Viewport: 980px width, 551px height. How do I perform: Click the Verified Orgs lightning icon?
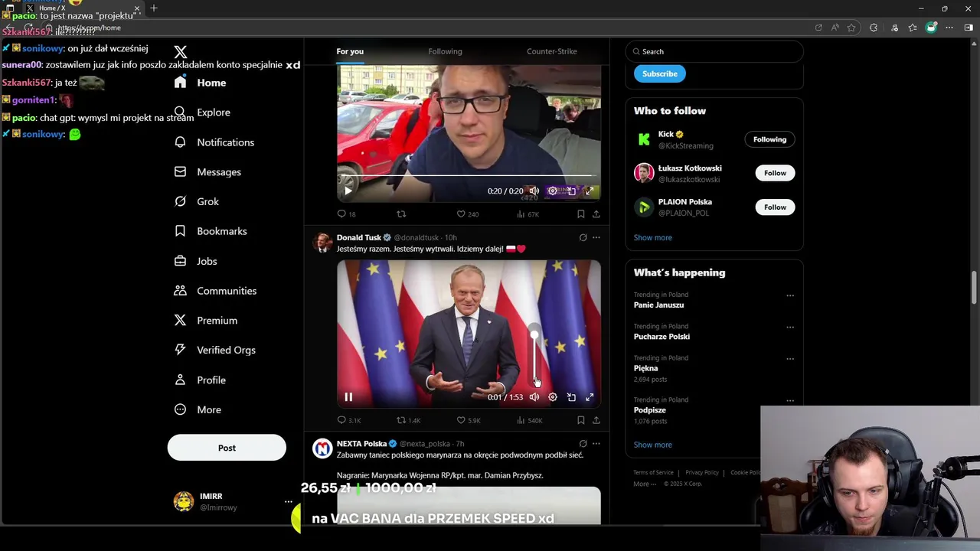[180, 350]
